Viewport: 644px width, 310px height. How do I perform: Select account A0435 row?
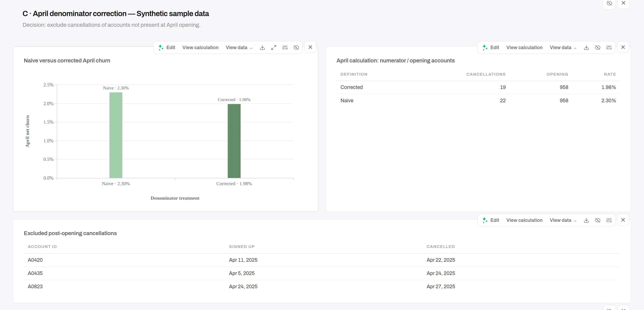pyautogui.click(x=322, y=273)
